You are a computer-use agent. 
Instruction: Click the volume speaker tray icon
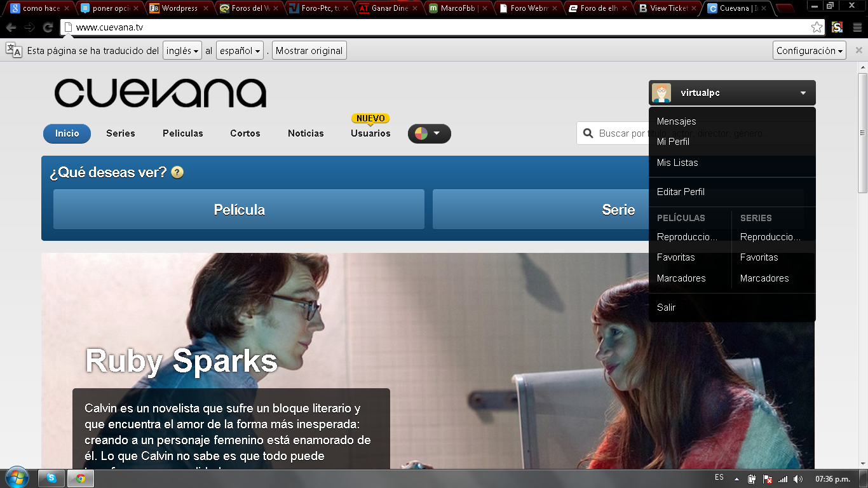tap(798, 479)
